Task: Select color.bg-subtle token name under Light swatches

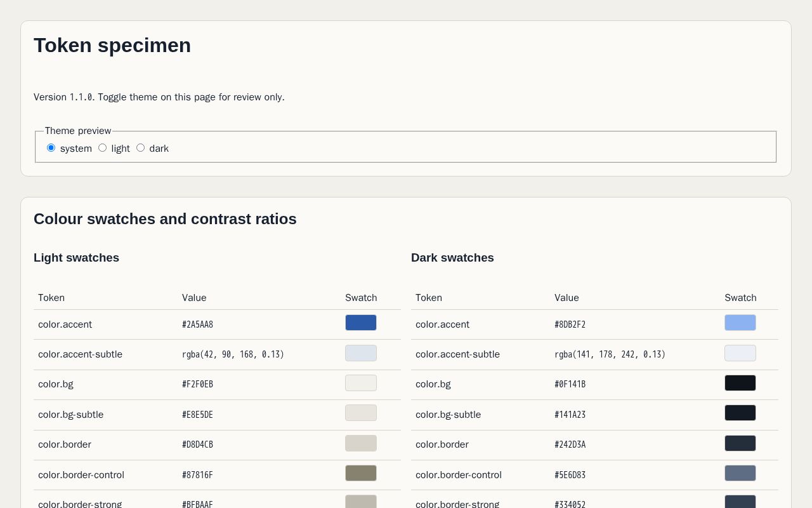Action: click(70, 415)
